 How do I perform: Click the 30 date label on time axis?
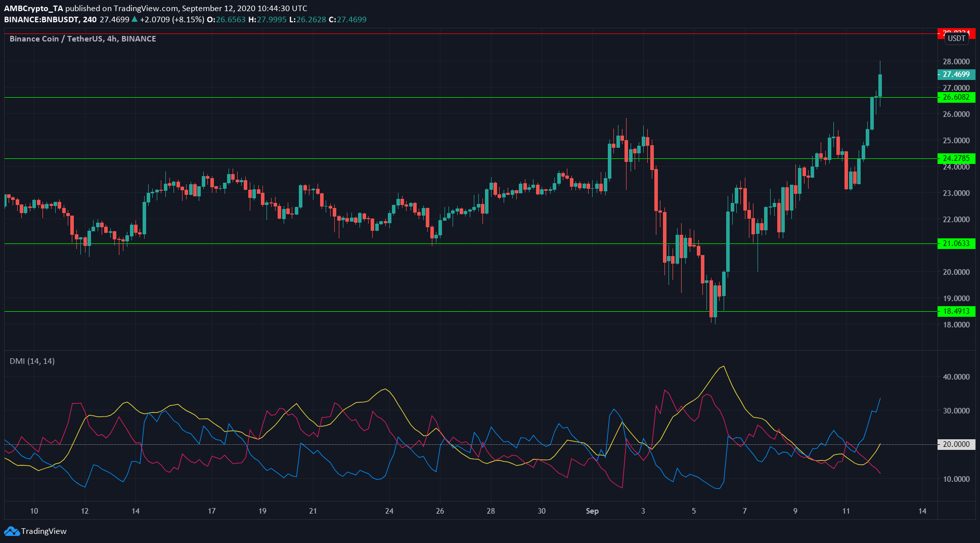542,511
